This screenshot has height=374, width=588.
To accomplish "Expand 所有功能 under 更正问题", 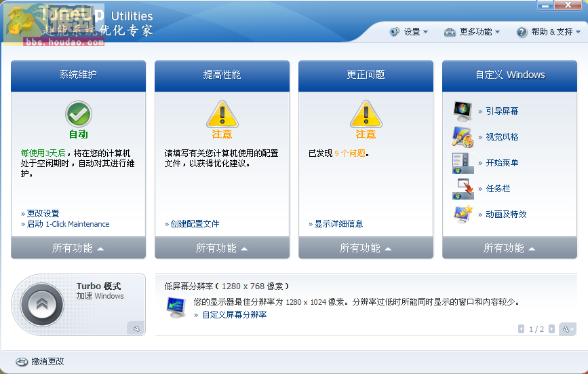I will (x=366, y=248).
